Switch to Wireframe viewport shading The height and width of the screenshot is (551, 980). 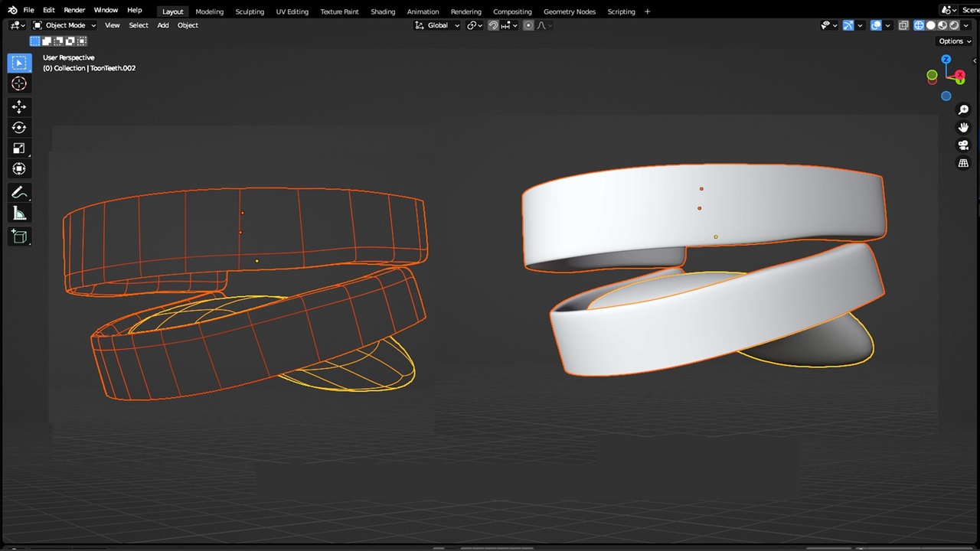[919, 25]
